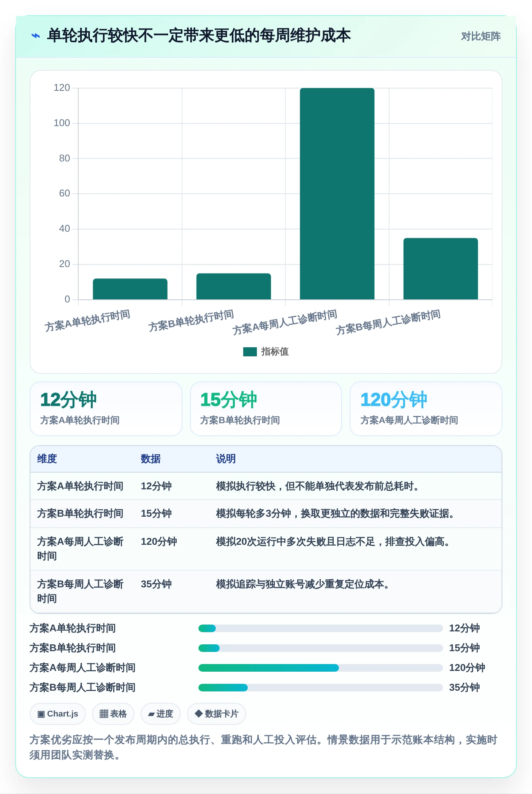Image resolution: width=532 pixels, height=794 pixels.
Task: Click the square icon in Chart.js chip
Action: (x=41, y=714)
